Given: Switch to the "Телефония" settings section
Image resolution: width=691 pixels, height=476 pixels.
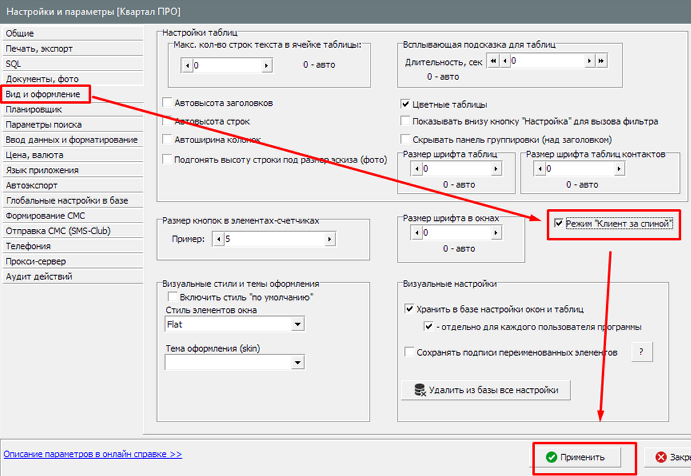Looking at the screenshot, I should coord(28,244).
